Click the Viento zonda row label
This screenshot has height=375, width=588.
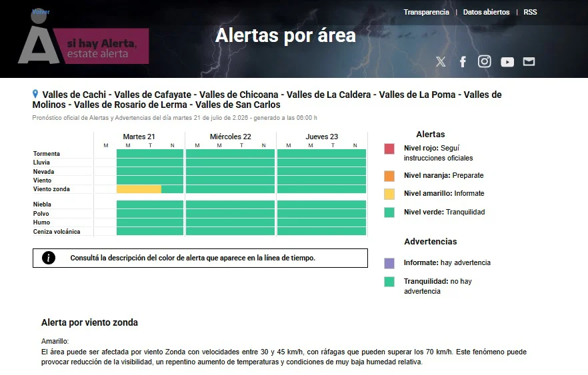click(51, 189)
